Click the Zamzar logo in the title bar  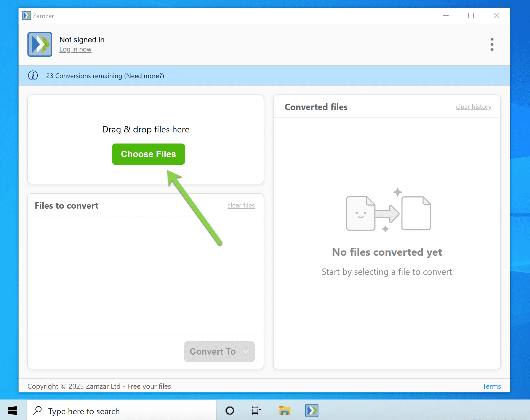click(x=27, y=16)
